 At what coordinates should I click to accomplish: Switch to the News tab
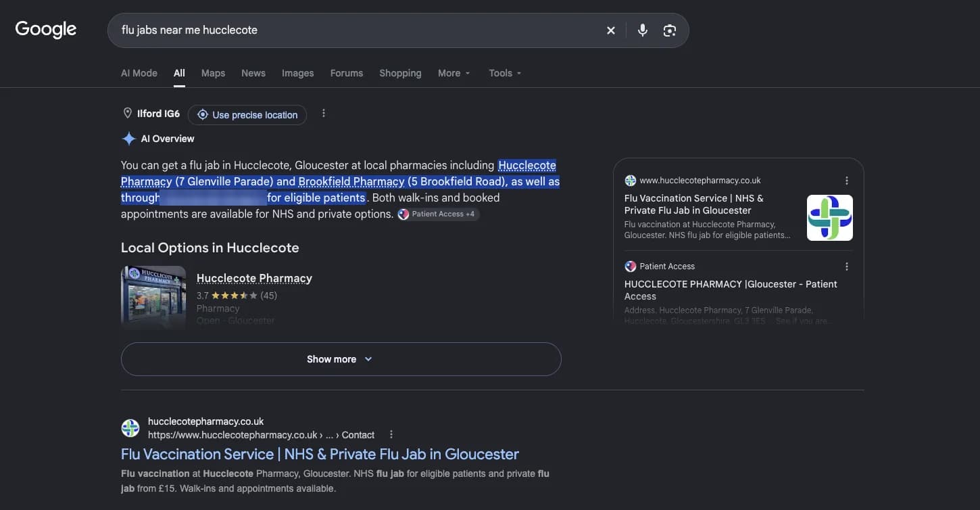coord(253,73)
